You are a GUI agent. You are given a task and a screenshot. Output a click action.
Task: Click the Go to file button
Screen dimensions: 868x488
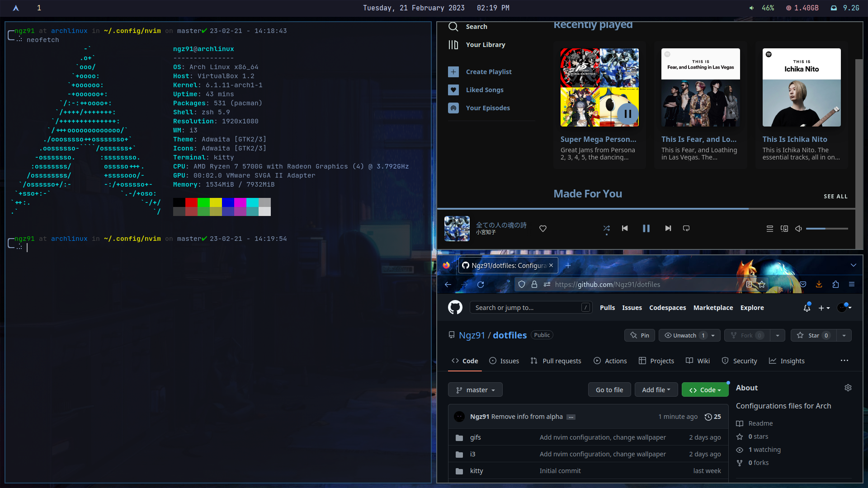pyautogui.click(x=609, y=390)
